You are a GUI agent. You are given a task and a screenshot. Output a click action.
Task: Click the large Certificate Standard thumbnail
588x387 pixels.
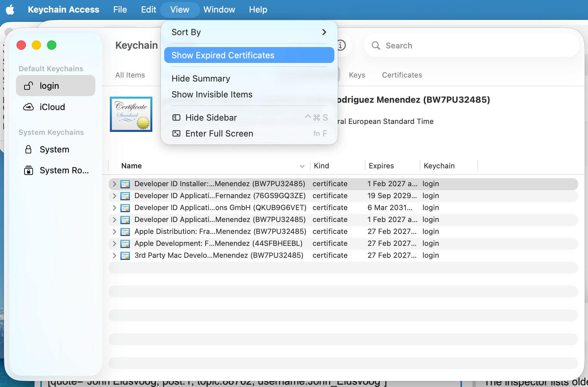[131, 114]
